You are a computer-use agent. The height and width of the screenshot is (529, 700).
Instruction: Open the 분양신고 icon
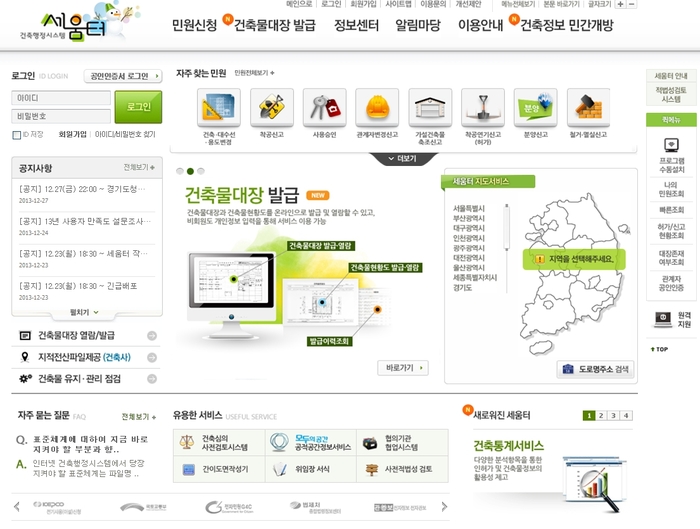(534, 107)
